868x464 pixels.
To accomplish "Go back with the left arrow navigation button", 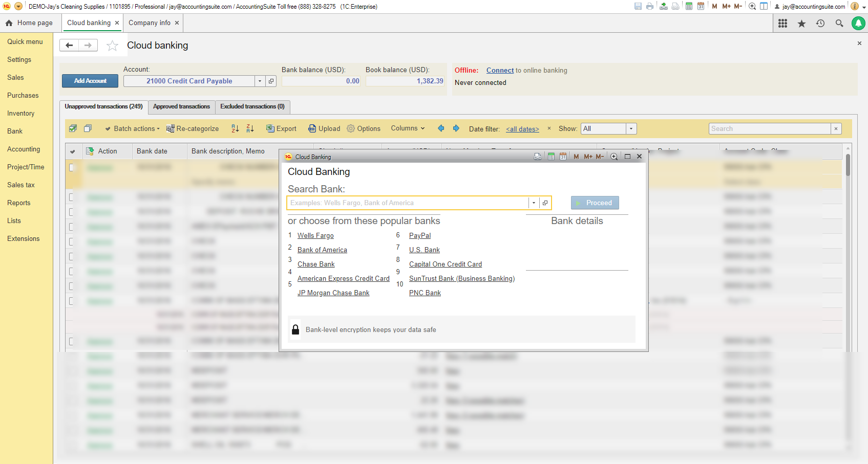I will click(69, 45).
